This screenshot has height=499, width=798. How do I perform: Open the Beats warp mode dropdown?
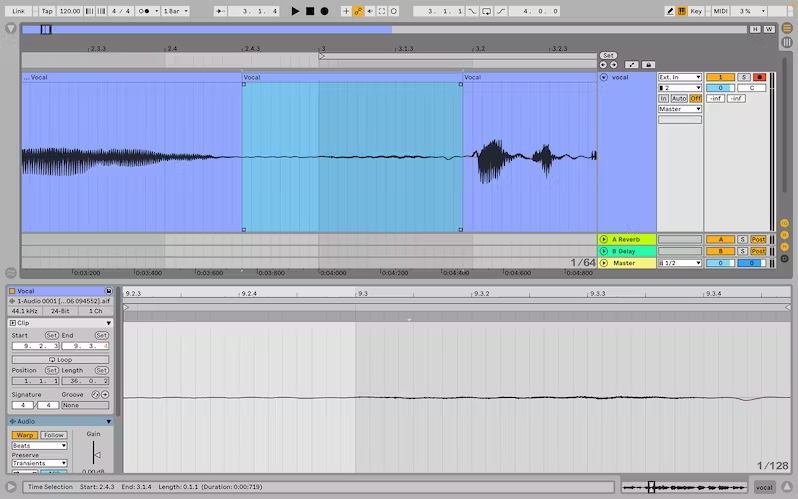39,446
